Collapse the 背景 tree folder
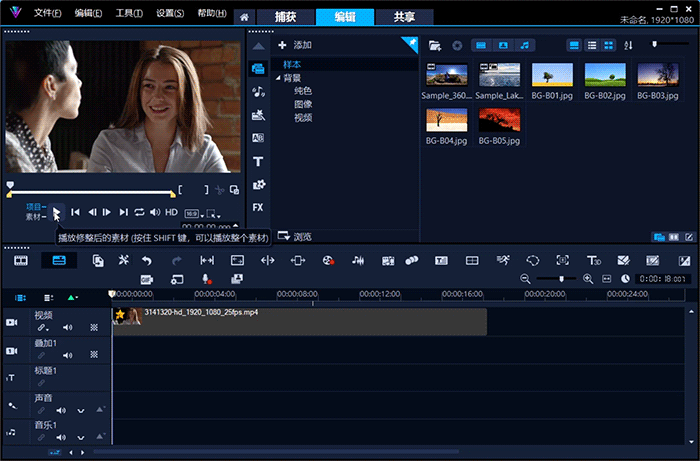The width and height of the screenshot is (700, 461). 278,78
